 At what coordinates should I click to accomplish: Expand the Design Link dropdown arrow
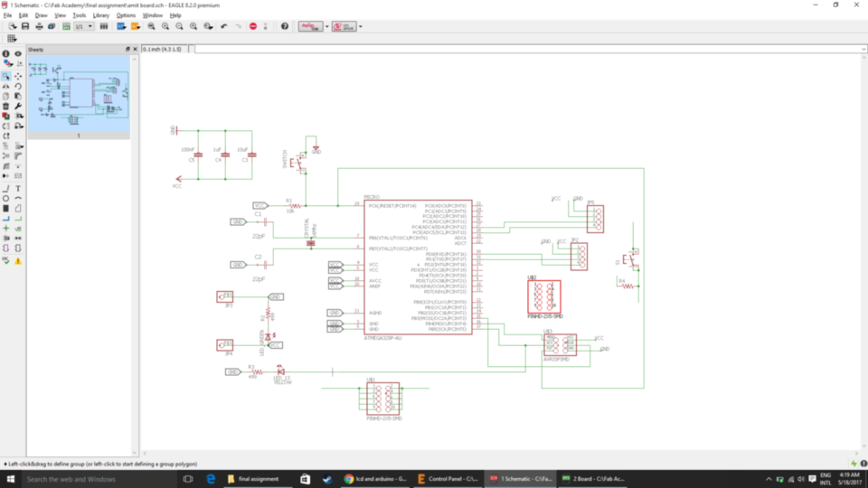click(x=326, y=26)
